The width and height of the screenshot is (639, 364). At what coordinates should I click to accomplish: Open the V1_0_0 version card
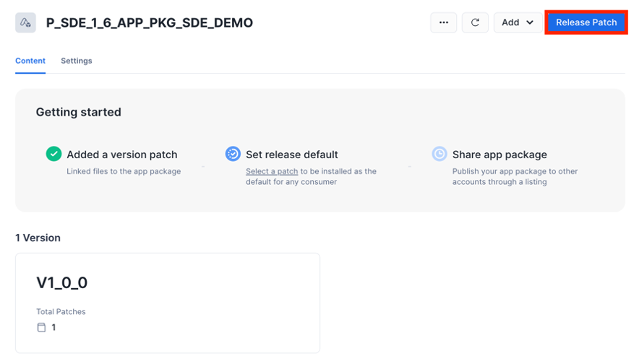click(x=167, y=302)
